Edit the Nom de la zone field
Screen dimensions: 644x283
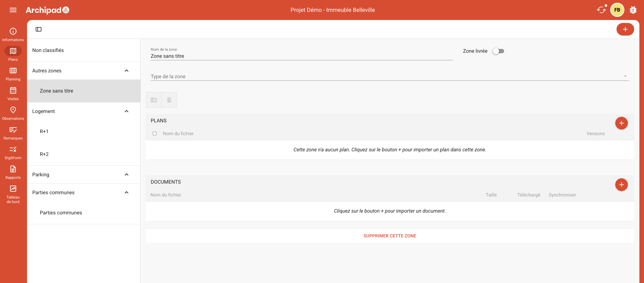click(301, 56)
